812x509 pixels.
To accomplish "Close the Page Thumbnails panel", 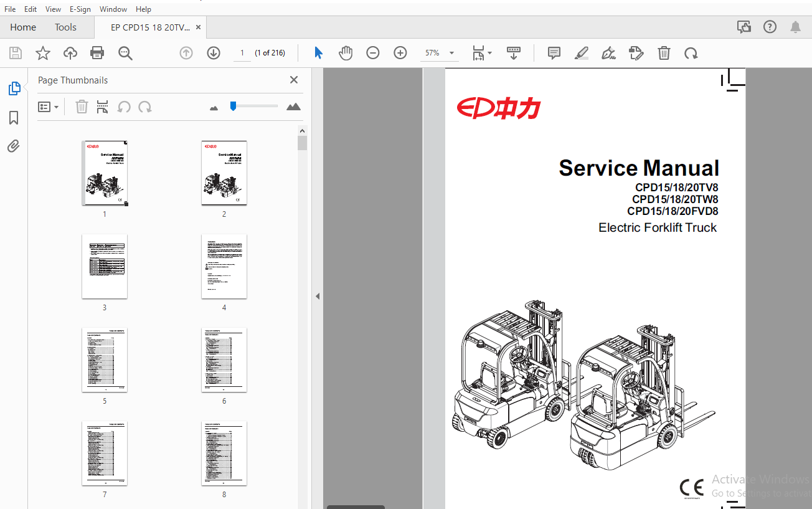I will pos(294,80).
